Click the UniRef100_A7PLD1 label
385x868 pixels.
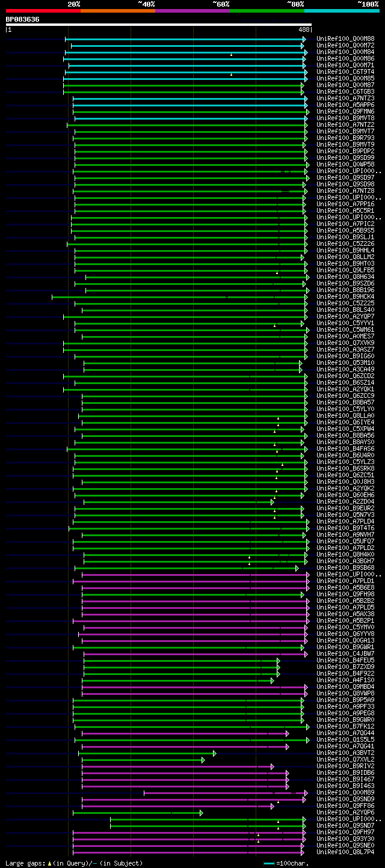point(345,581)
